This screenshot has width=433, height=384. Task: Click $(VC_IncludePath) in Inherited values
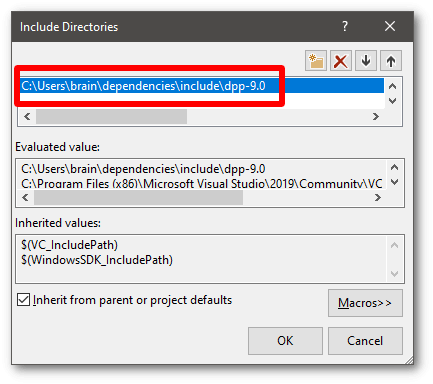click(x=70, y=245)
